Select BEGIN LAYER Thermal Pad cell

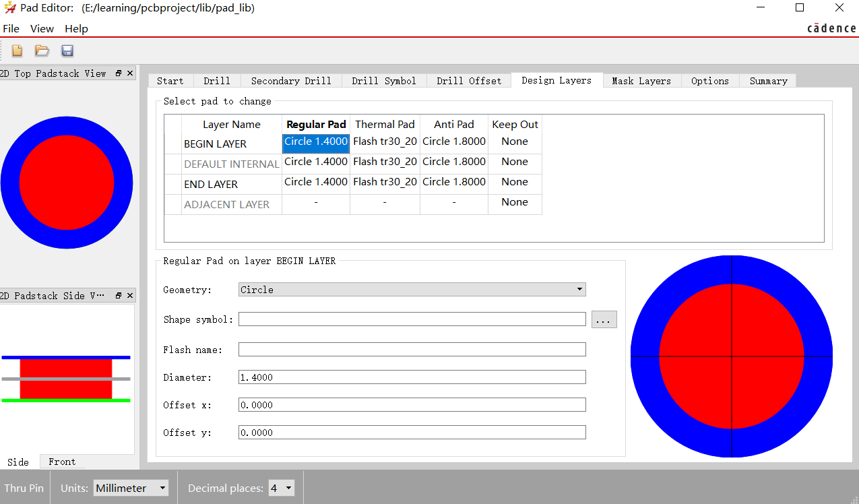coord(385,144)
